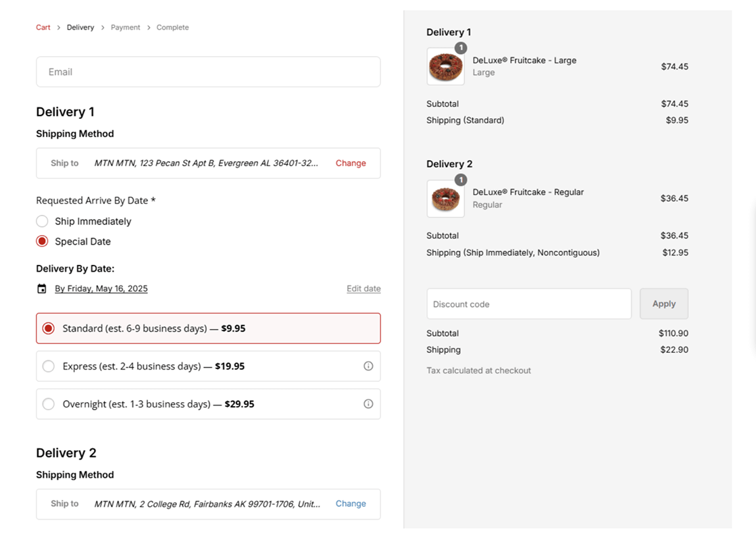This screenshot has width=756, height=546.
Task: Open By Friday, May 16, 2025 date
Action: 101,289
